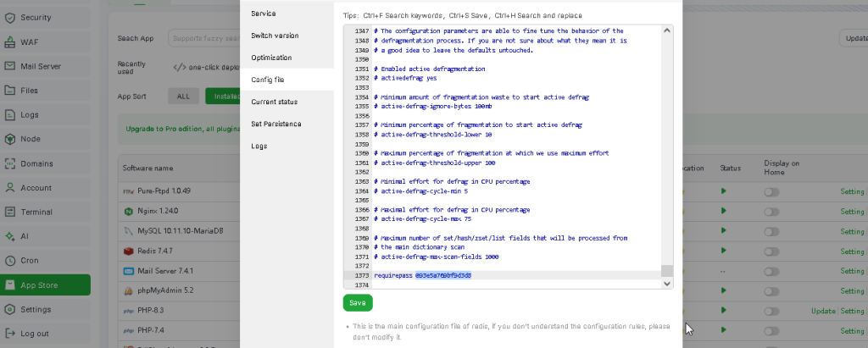Image resolution: width=868 pixels, height=348 pixels.
Task: Click the phpMyAdmin 5.2 app icon
Action: pyautogui.click(x=128, y=291)
